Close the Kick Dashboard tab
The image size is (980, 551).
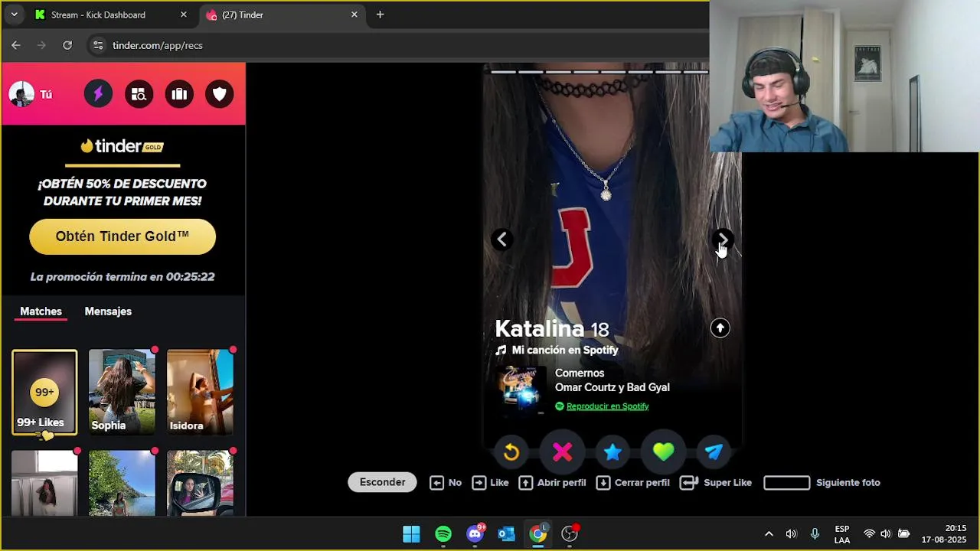click(x=183, y=15)
